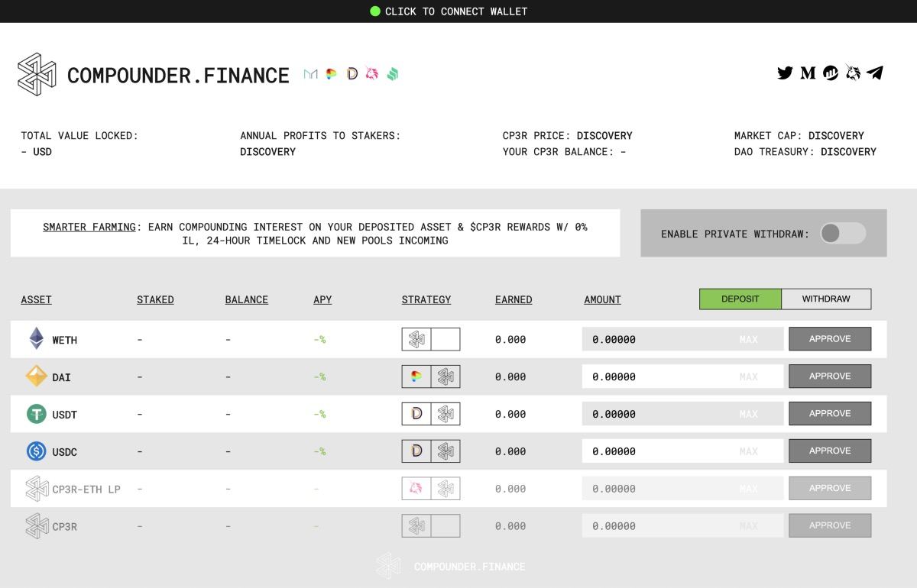917x588 pixels.
Task: Click MAX in the WETH amount field
Action: coord(749,340)
